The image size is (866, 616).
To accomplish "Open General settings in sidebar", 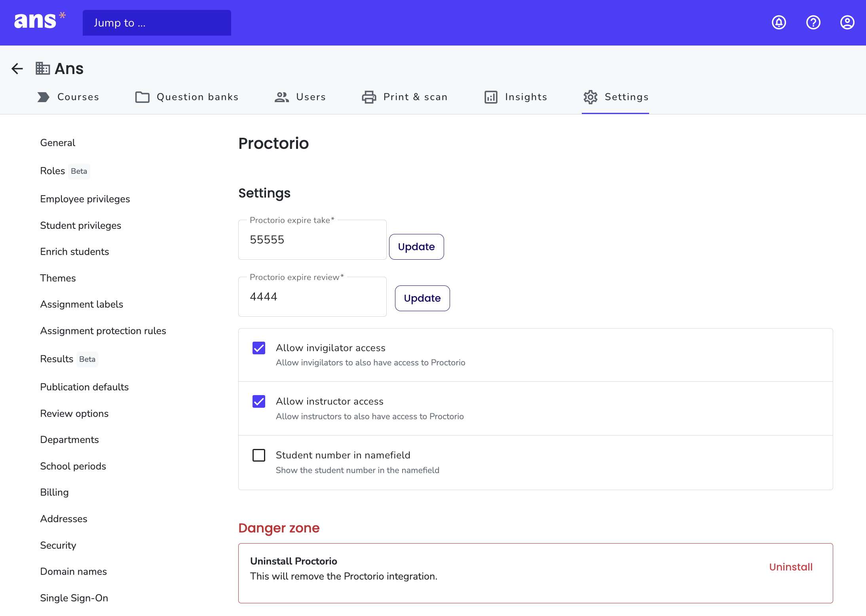I will (x=57, y=143).
